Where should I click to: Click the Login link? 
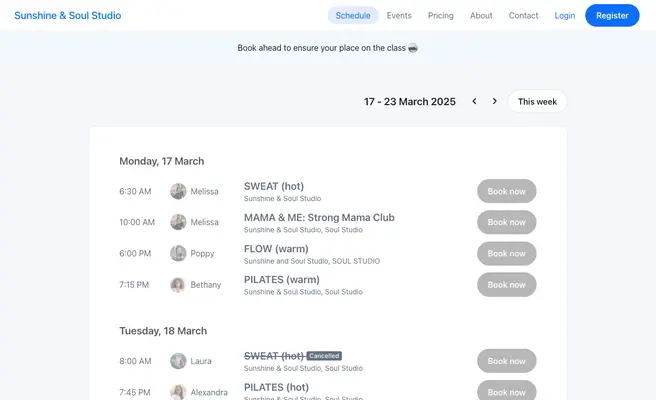tap(565, 15)
